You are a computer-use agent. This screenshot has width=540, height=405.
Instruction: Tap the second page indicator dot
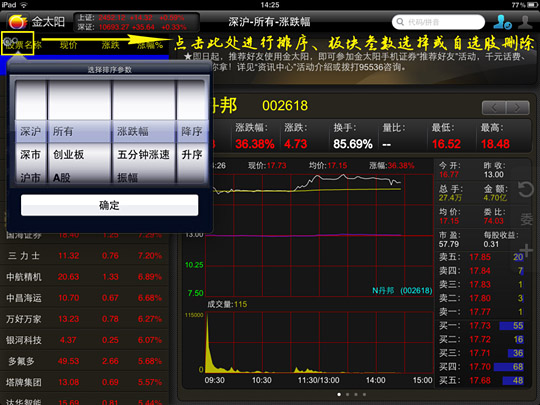[x=347, y=394]
